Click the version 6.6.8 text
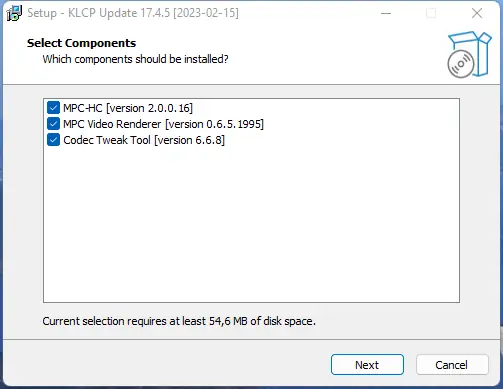This screenshot has width=503, height=389. coord(190,140)
